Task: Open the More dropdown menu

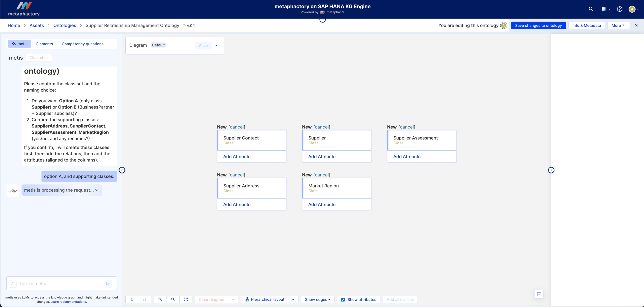Action: 618,25
